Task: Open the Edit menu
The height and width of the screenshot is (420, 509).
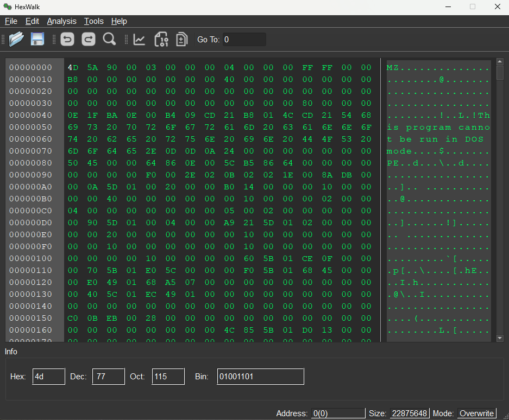Action: coord(32,21)
